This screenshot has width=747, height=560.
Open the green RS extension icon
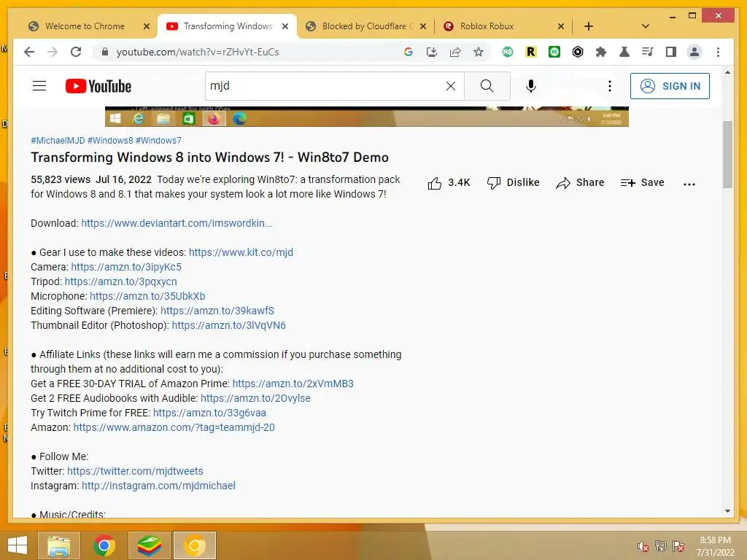508,52
